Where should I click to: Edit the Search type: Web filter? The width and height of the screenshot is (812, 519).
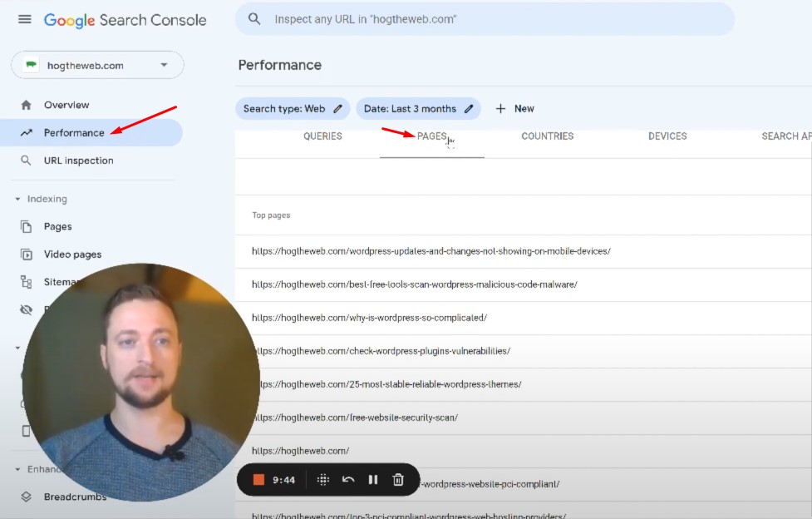[x=293, y=109]
